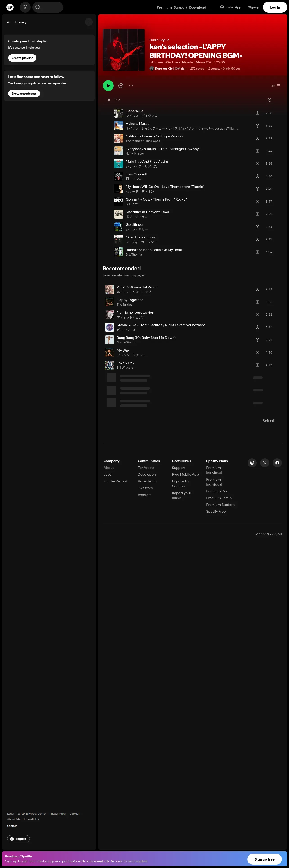Add Knockin' On Heaven's Door to Liked

(257, 214)
